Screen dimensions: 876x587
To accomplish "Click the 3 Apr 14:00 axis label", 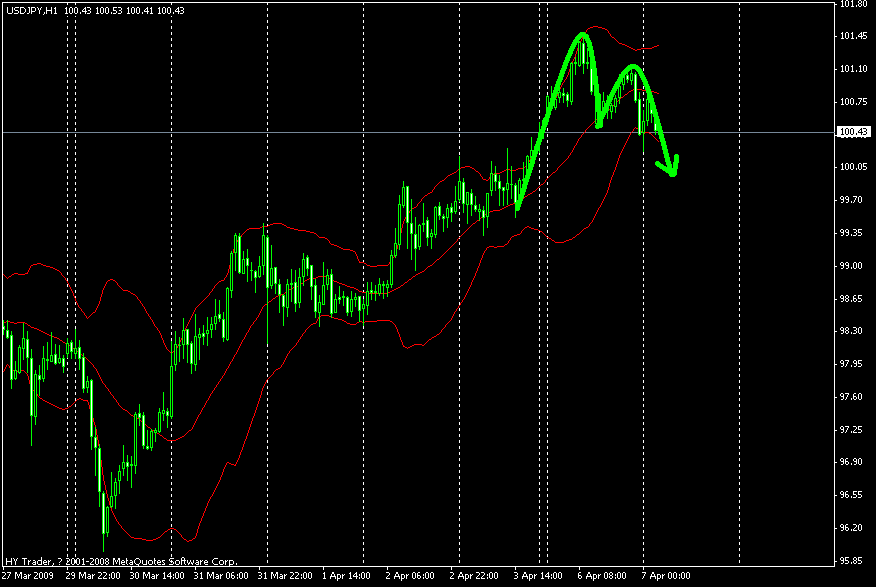I will point(538,576).
